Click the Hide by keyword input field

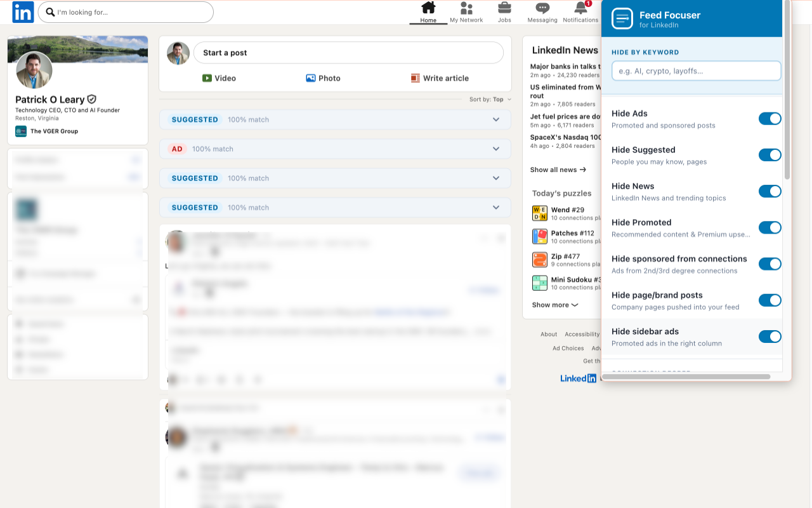pyautogui.click(x=696, y=71)
